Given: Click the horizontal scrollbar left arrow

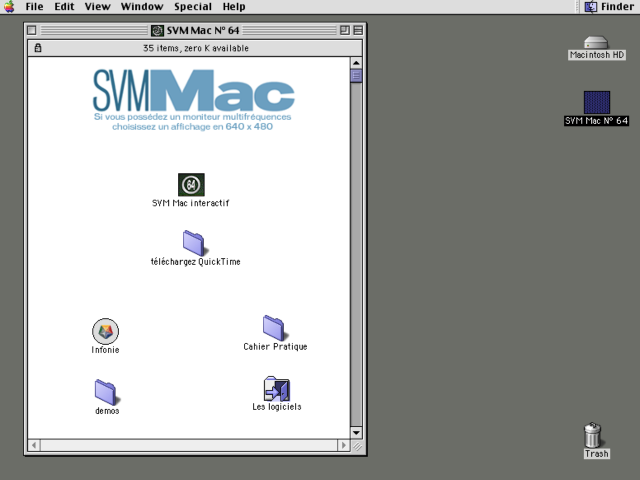Looking at the screenshot, I should [34, 445].
